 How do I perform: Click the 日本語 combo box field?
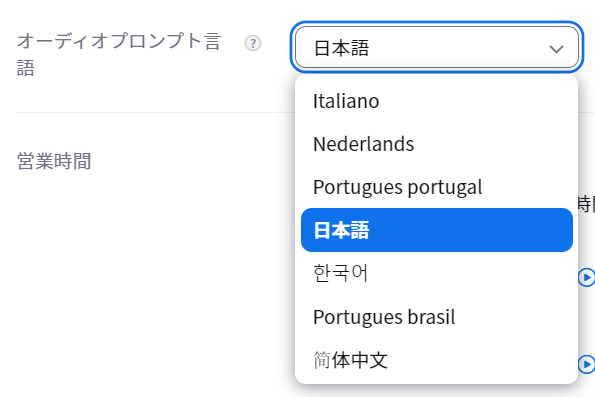click(x=437, y=47)
